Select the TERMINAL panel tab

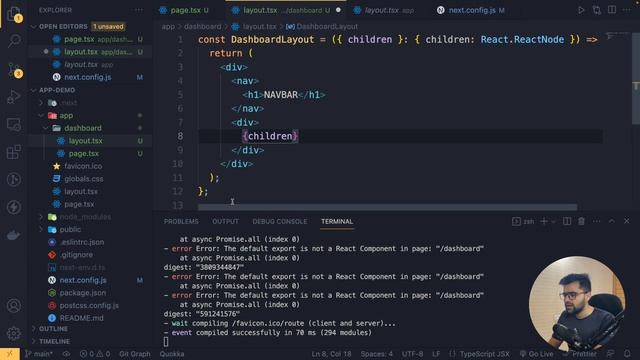tap(337, 221)
